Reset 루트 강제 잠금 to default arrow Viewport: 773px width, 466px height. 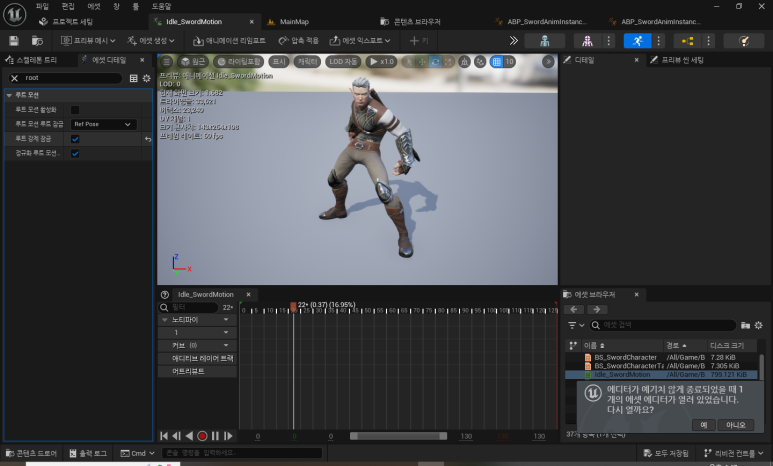coord(148,139)
